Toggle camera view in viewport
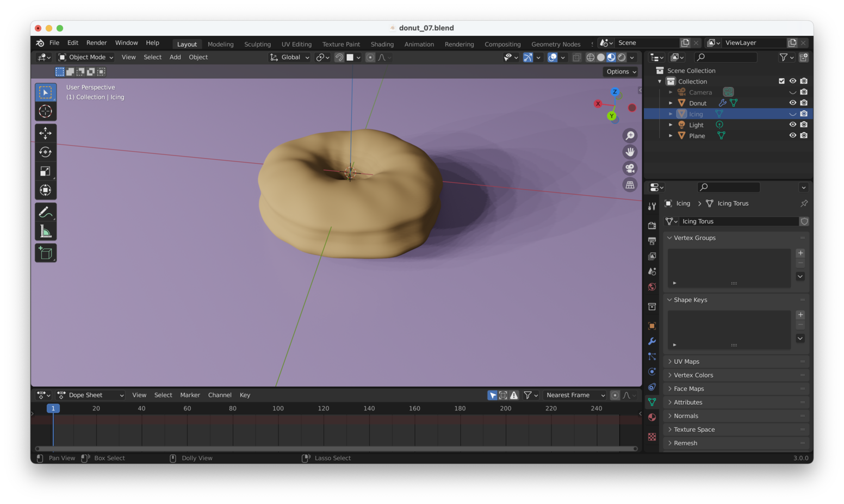844x504 pixels. [x=630, y=169]
